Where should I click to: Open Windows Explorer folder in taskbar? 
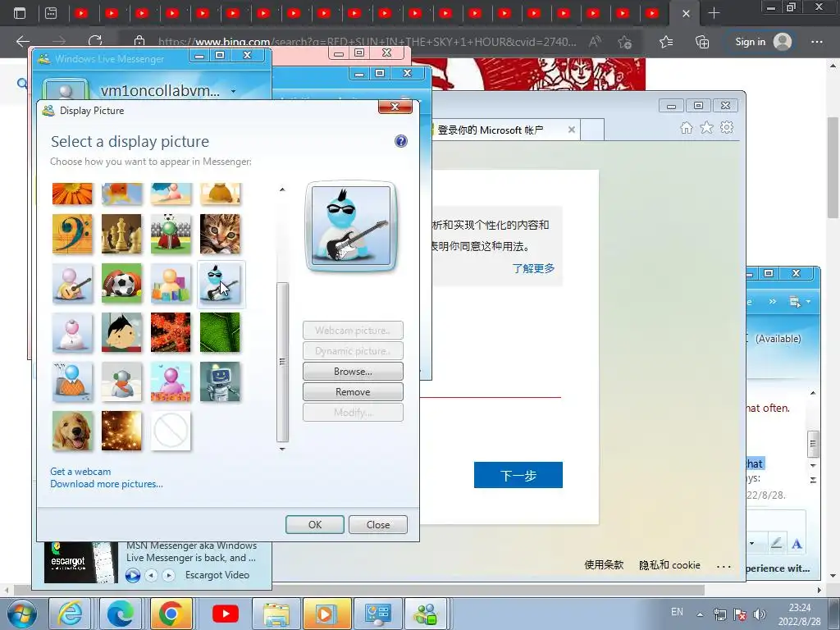click(276, 614)
